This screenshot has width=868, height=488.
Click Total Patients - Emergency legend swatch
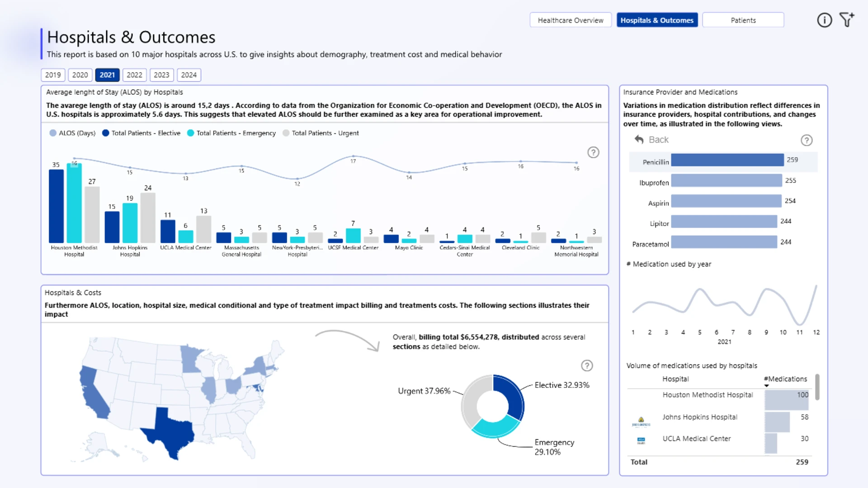pos(191,133)
